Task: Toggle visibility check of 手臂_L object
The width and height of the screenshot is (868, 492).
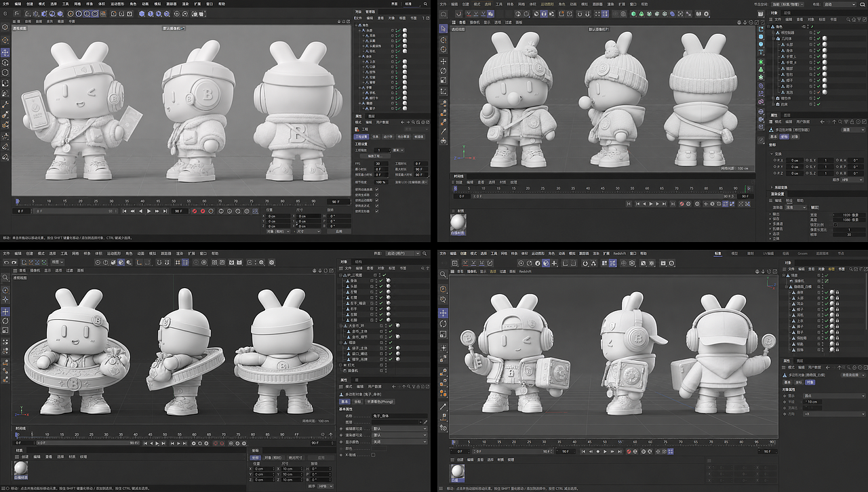Action: coord(818,57)
